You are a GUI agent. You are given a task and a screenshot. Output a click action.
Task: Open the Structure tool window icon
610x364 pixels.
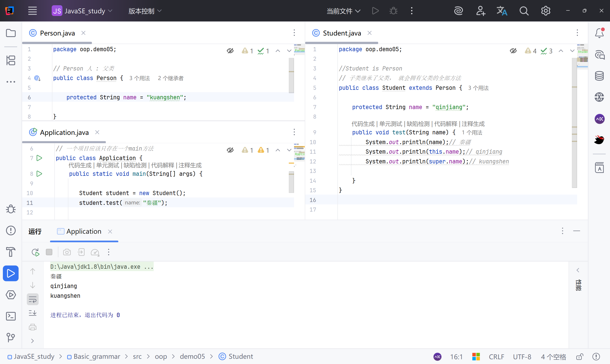[x=11, y=60]
